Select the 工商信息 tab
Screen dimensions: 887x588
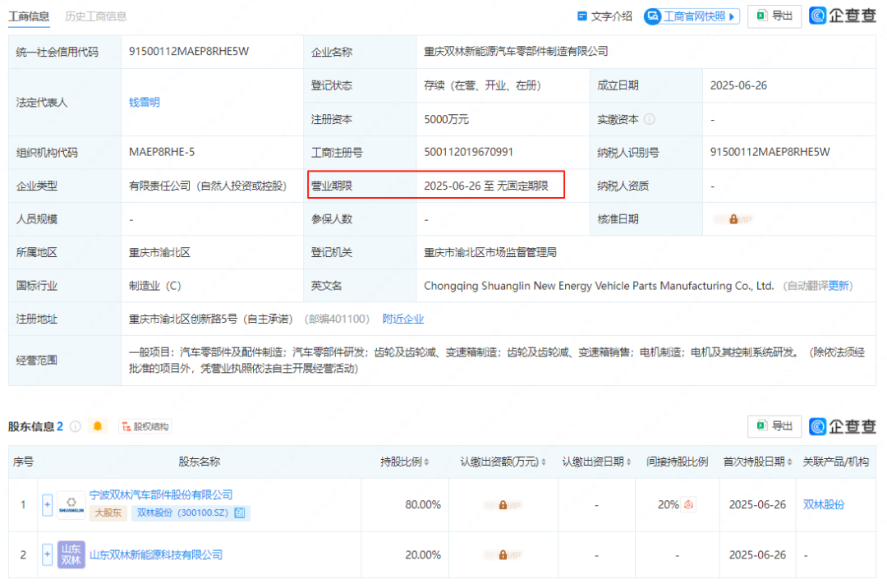pyautogui.click(x=29, y=16)
